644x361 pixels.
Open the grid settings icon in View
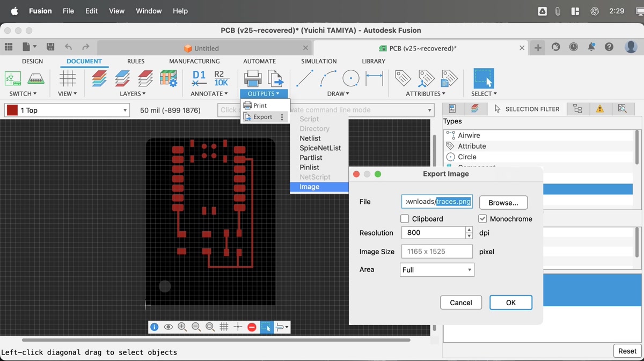click(68, 78)
